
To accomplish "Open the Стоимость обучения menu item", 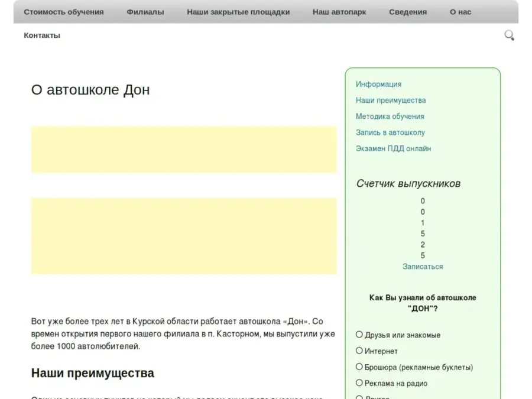I will (x=64, y=12).
